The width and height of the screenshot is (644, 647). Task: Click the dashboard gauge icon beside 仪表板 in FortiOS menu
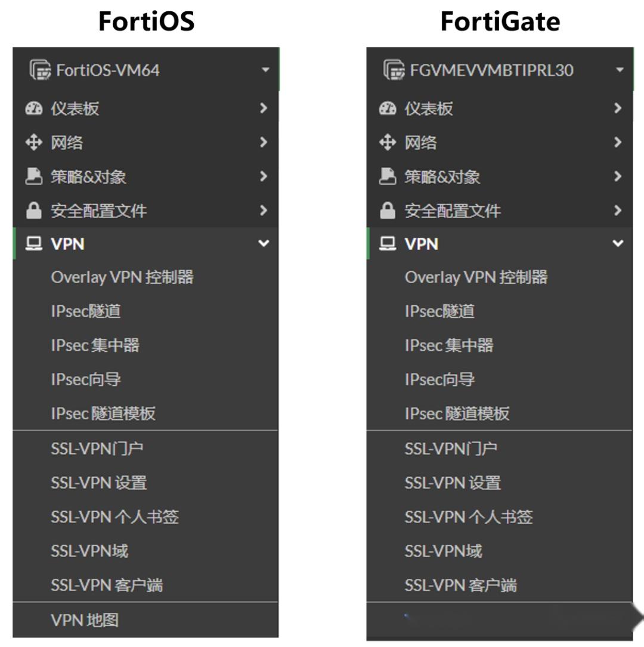[35, 108]
